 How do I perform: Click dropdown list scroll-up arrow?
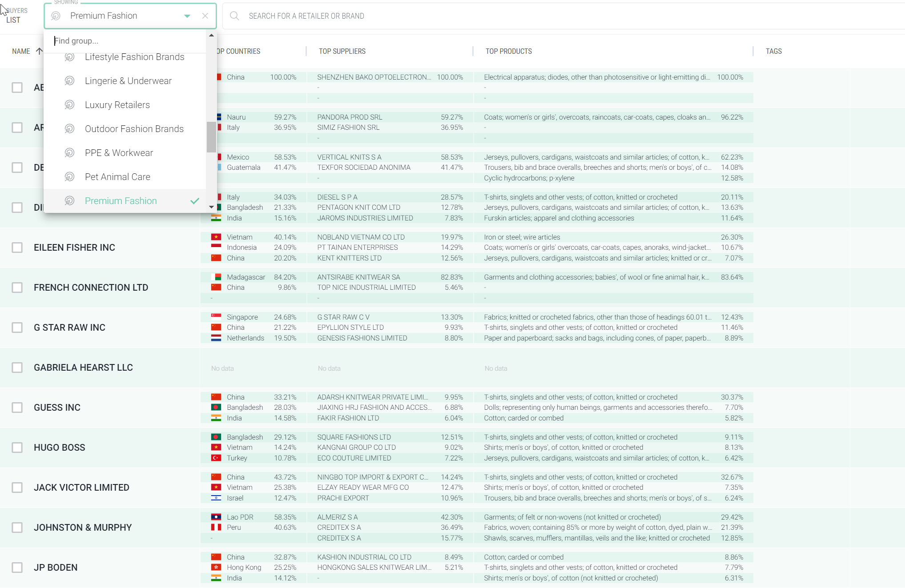click(x=211, y=35)
